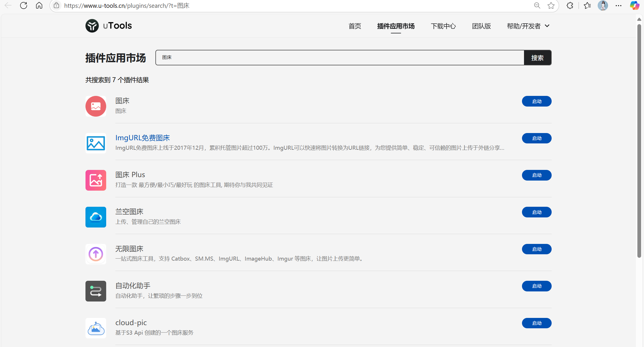Screen dimensions: 644x347
Task: Launch ImgURL免费图床 with 启动 button
Action: click(537, 138)
